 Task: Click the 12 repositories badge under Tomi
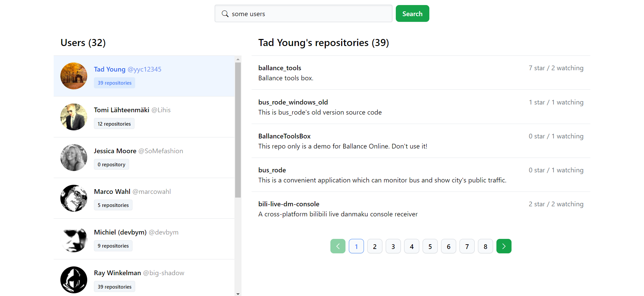pos(114,123)
